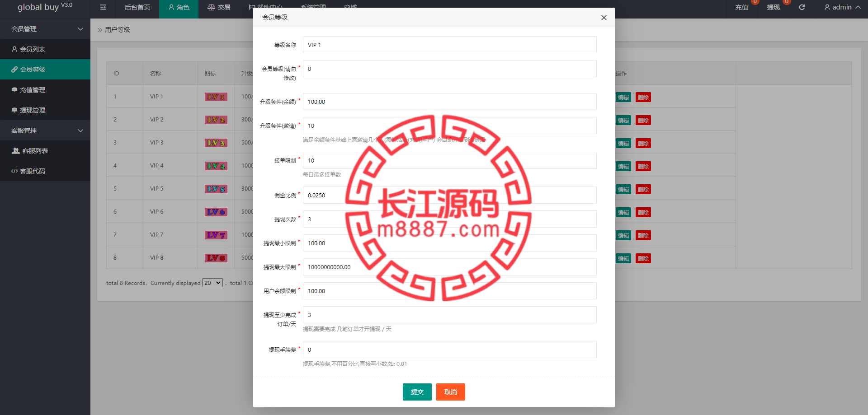
Task: Click the LV 8 level badge icon
Action: (216, 258)
